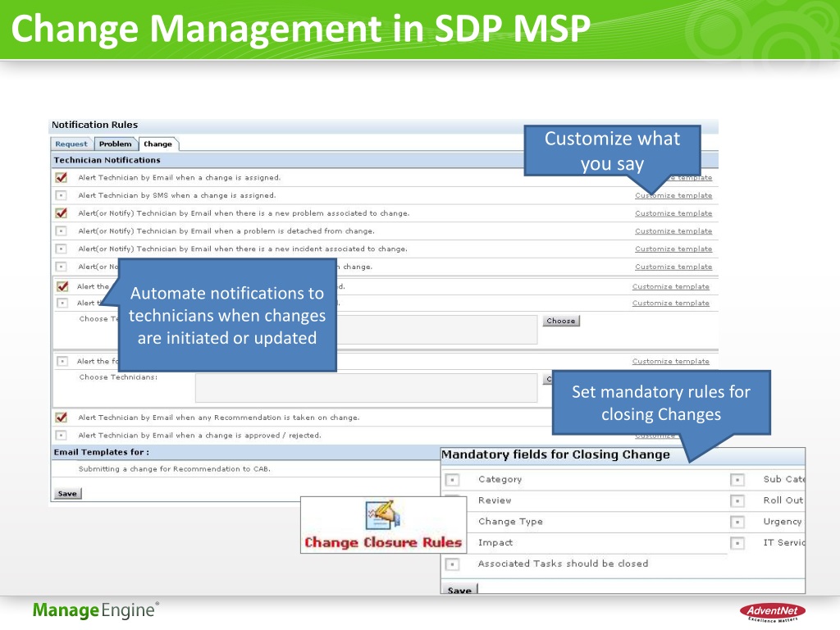Click the AdventNet logo

773,612
